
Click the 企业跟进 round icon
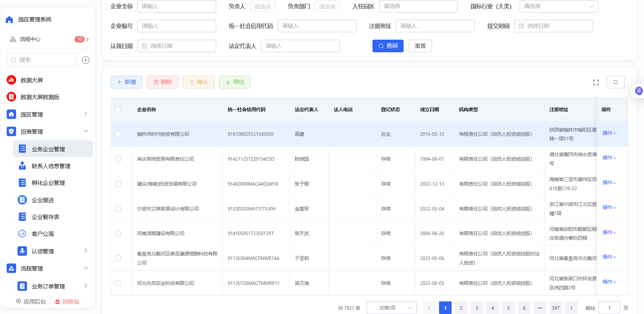pos(22,200)
